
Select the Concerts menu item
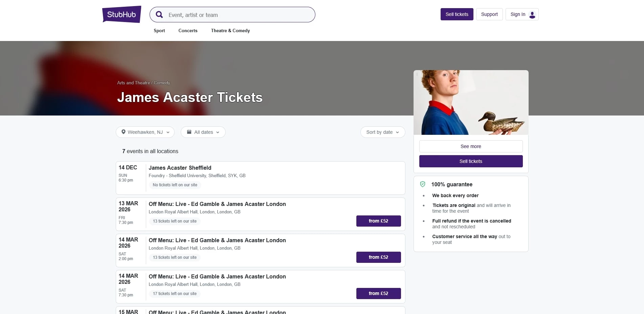(187, 30)
